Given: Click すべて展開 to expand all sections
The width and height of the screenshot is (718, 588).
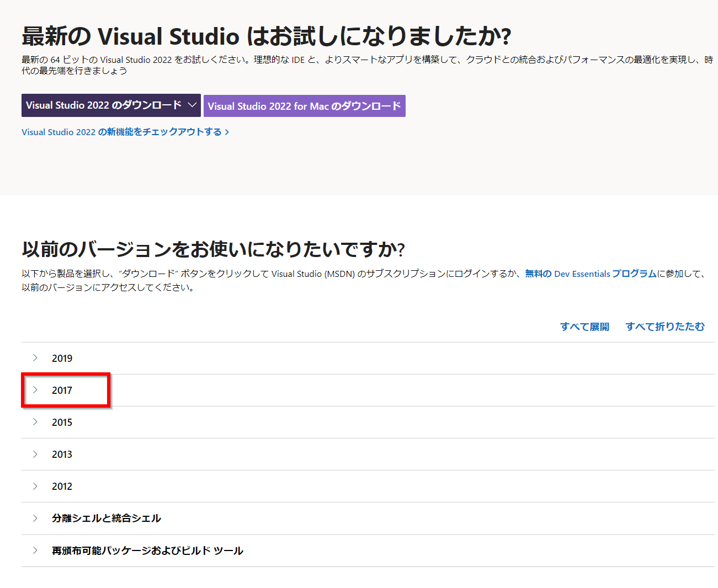Looking at the screenshot, I should tap(585, 327).
